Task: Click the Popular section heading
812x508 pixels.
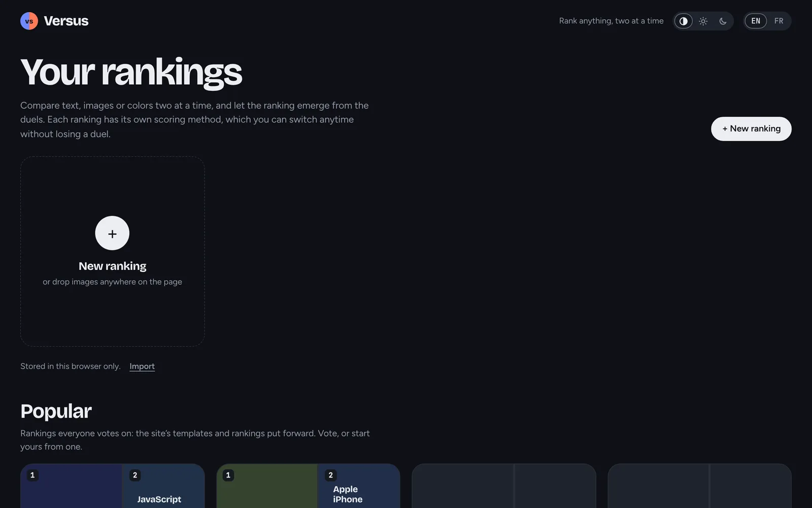Action: 56,411
